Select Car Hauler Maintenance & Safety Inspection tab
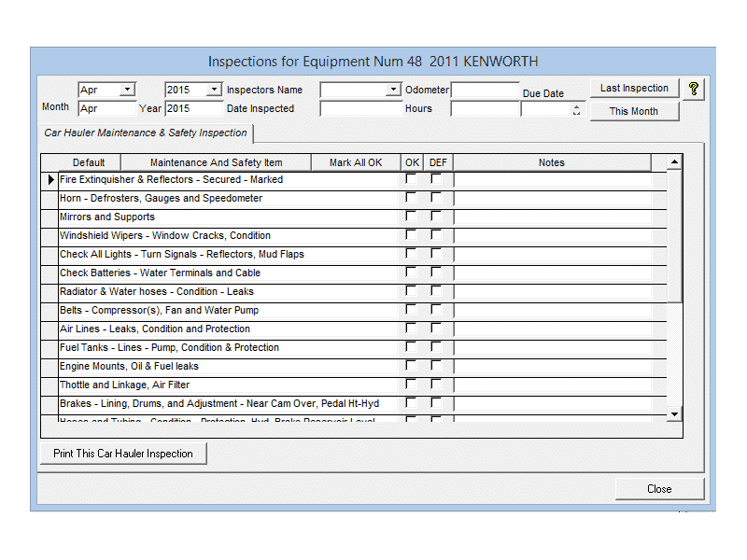Viewport: 747px width, 560px height. pos(146,133)
